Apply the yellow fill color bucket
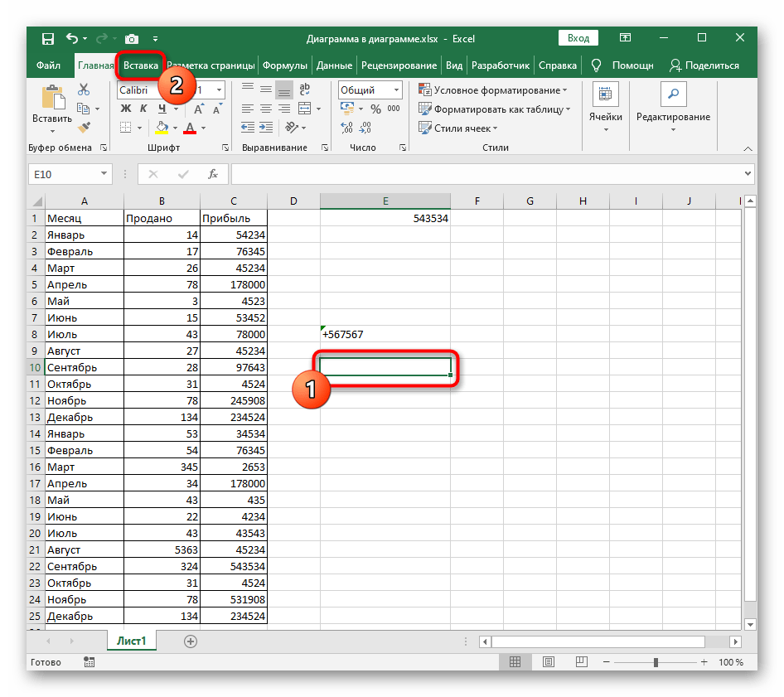Screen dimensions: 784x697 (x=162, y=128)
